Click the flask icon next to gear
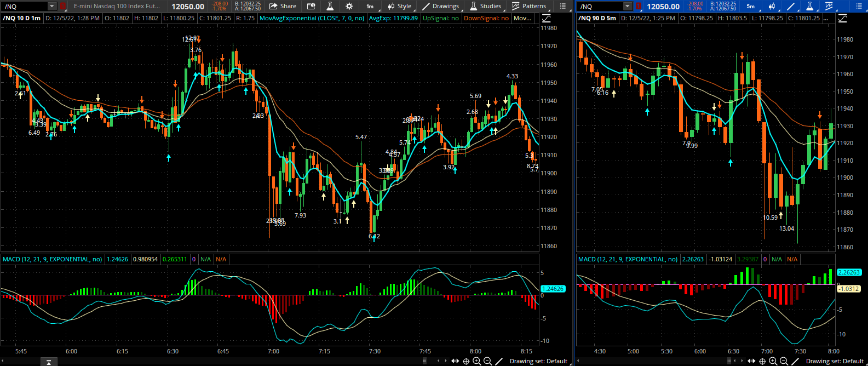This screenshot has width=868, height=366. click(x=330, y=6)
